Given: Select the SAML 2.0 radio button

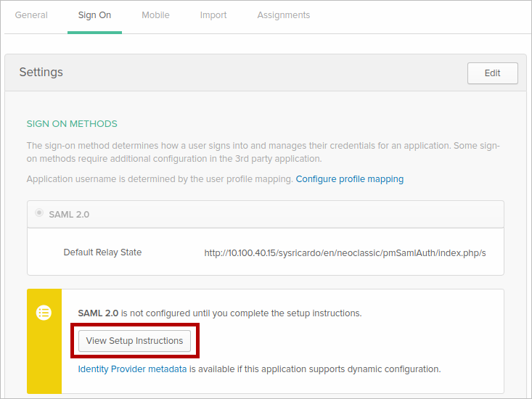Looking at the screenshot, I should point(39,214).
